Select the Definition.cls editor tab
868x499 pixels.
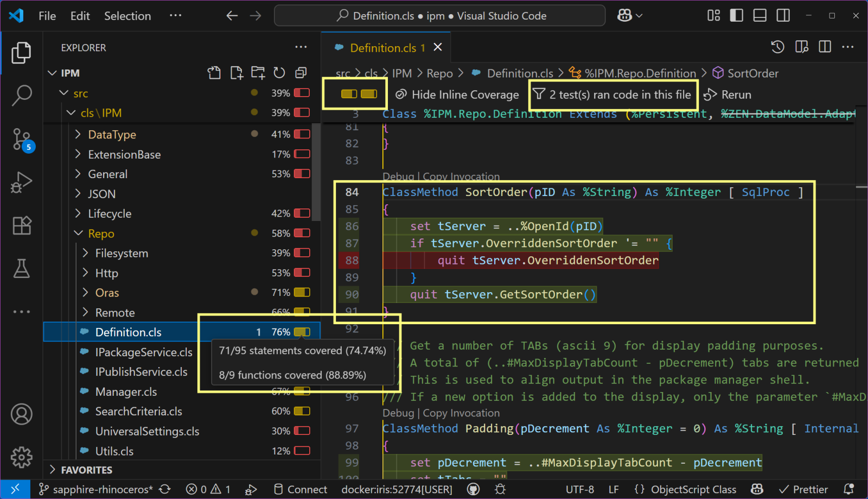coord(382,48)
